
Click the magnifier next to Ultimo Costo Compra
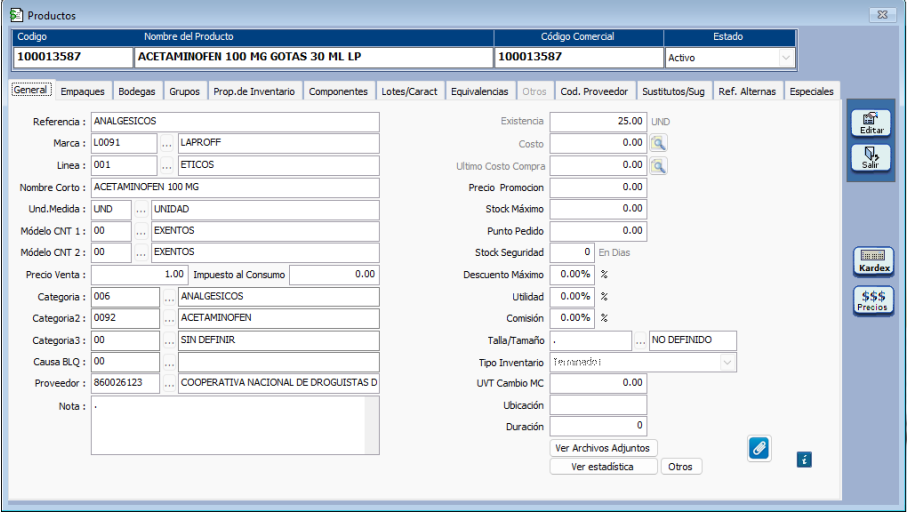pyautogui.click(x=658, y=166)
